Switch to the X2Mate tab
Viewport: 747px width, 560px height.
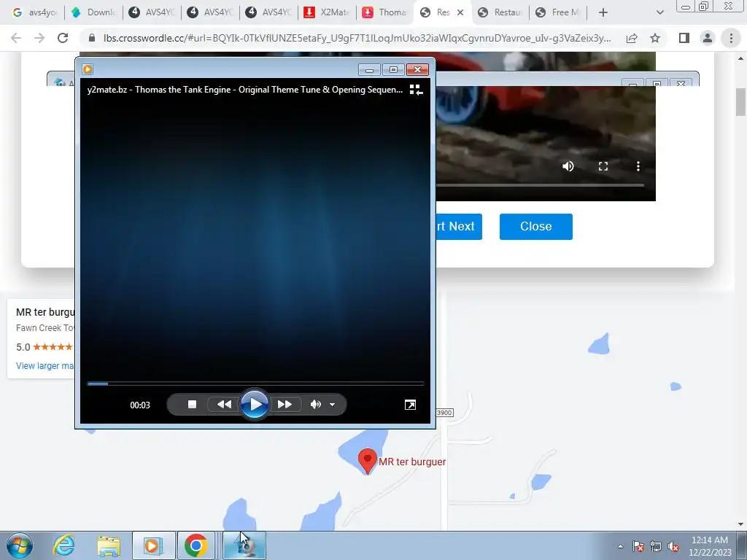(328, 12)
